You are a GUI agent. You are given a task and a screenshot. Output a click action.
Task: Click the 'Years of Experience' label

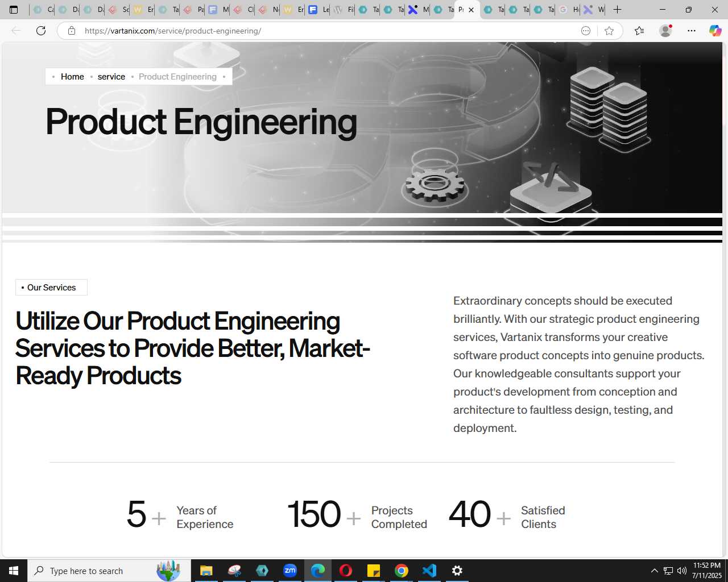pyautogui.click(x=205, y=517)
